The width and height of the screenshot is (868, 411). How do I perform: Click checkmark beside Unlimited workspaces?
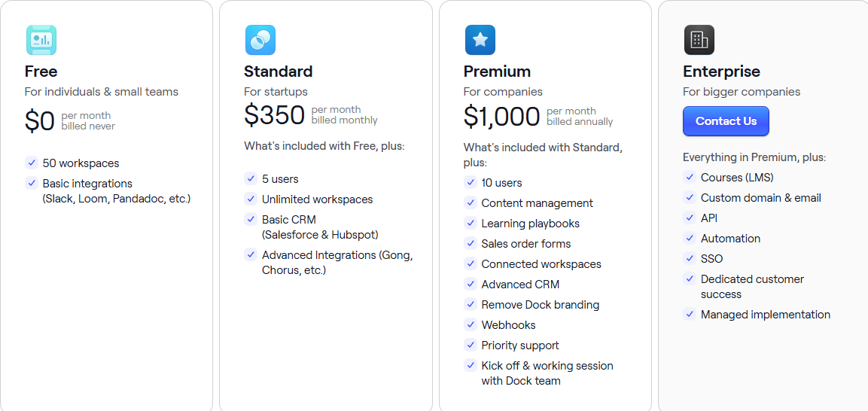(251, 199)
